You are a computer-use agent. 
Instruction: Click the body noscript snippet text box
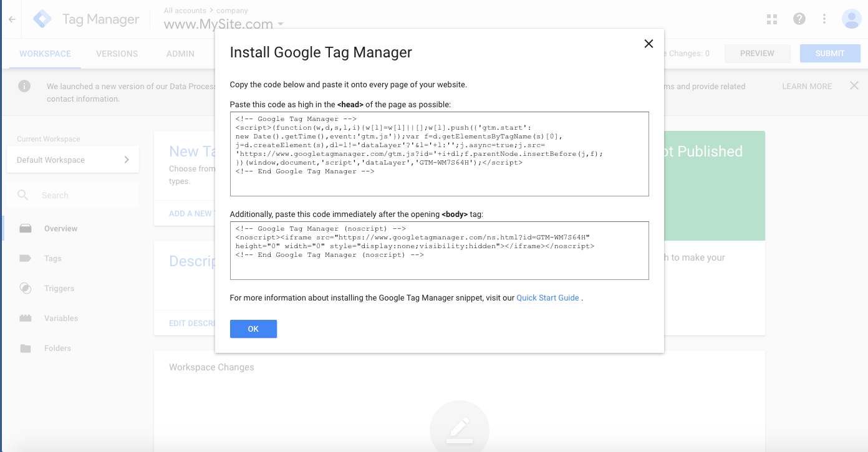(x=440, y=251)
